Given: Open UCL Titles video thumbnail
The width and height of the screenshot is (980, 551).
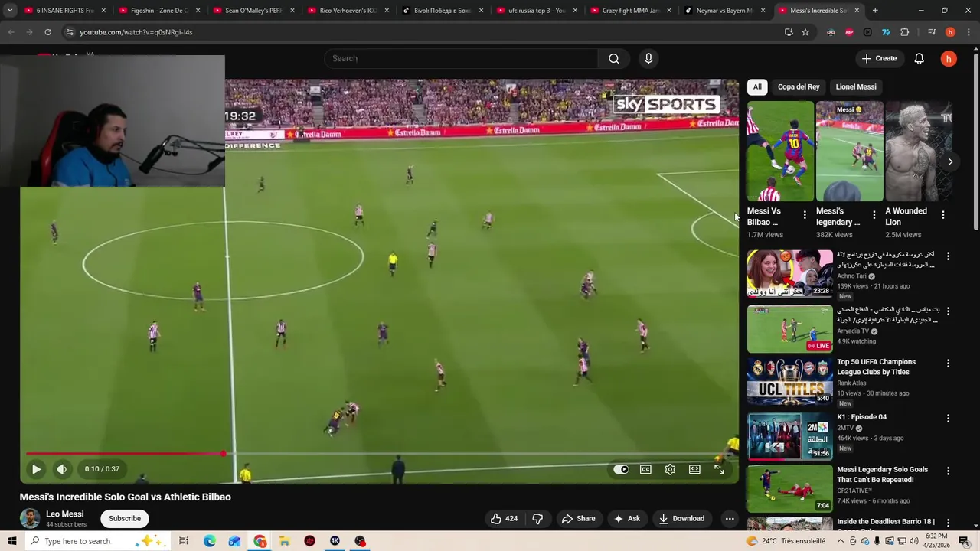Looking at the screenshot, I should (x=789, y=381).
